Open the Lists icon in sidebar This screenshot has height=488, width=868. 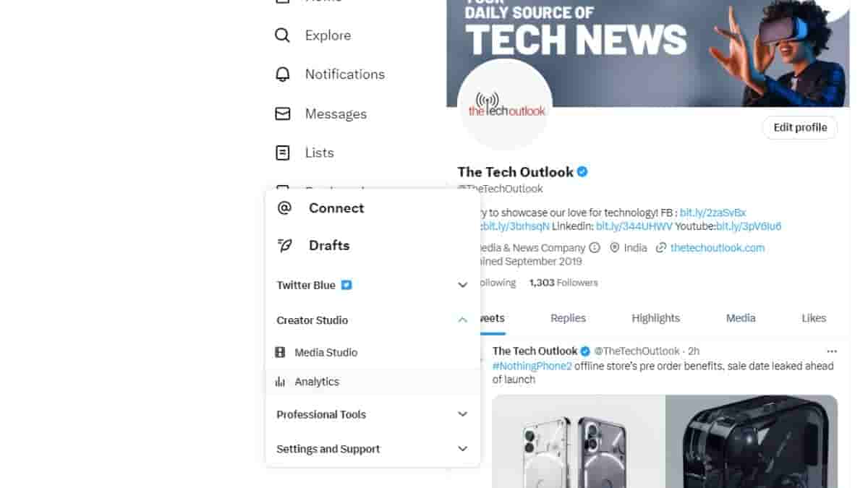283,153
